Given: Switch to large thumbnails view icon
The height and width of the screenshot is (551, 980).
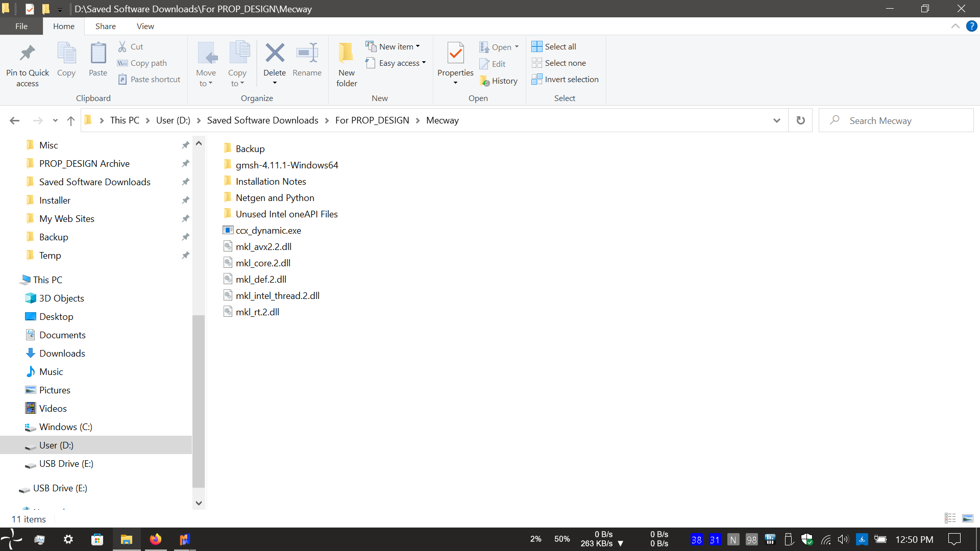Looking at the screenshot, I should (x=967, y=518).
